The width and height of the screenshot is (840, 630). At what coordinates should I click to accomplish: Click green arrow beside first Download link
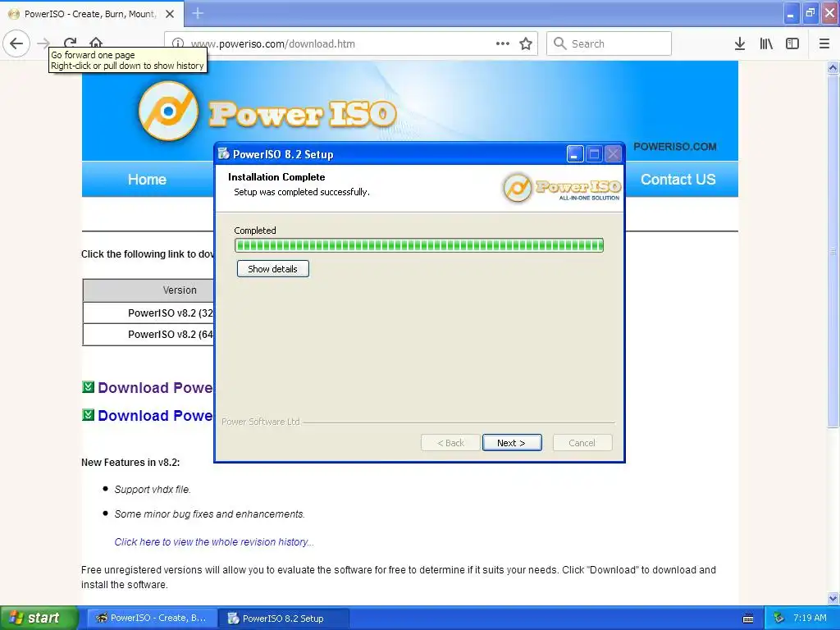pyautogui.click(x=89, y=387)
